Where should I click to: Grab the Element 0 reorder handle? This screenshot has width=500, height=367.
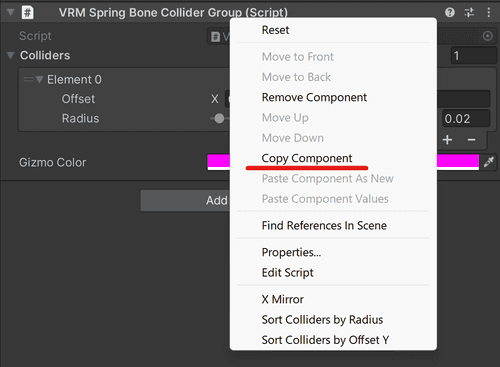(x=28, y=80)
